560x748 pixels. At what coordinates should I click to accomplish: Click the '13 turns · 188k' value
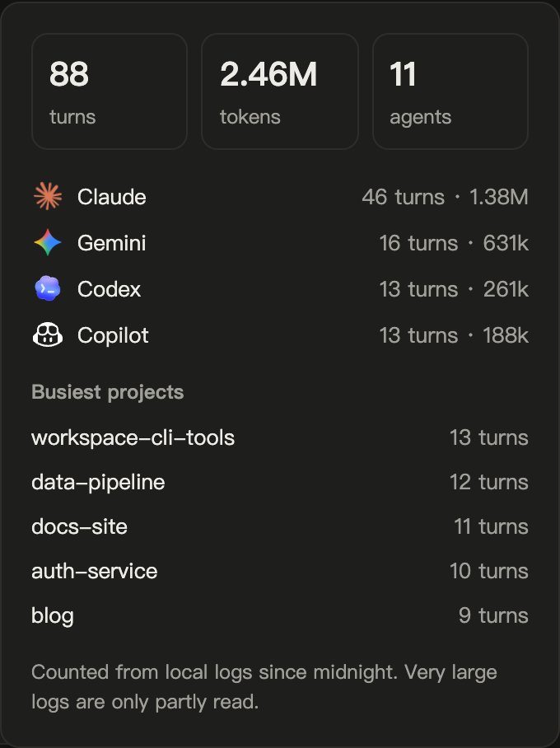point(454,335)
